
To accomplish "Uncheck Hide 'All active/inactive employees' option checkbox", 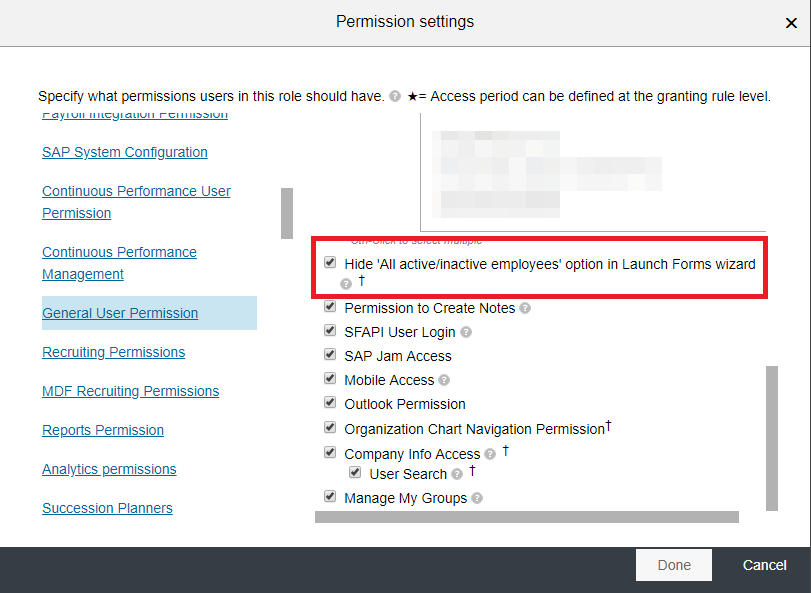I will coord(330,263).
